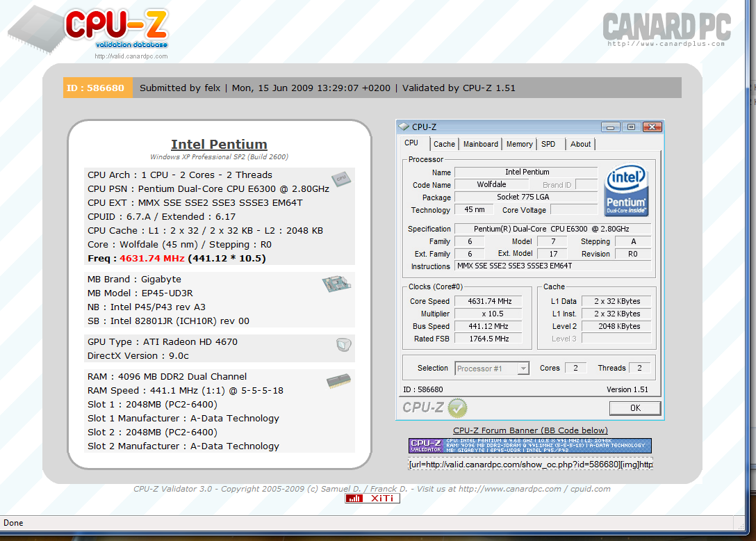756x541 pixels.
Task: Click the Cores value box
Action: [x=575, y=368]
